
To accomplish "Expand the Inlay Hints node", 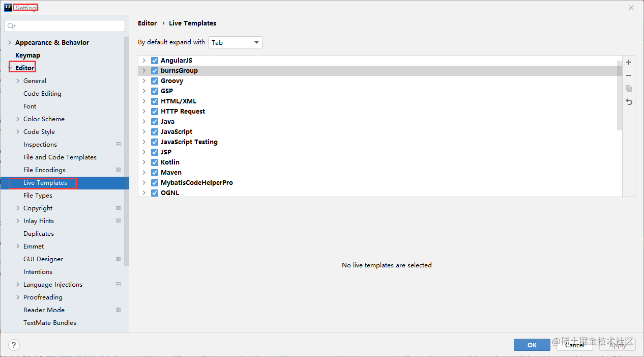I will (18, 221).
